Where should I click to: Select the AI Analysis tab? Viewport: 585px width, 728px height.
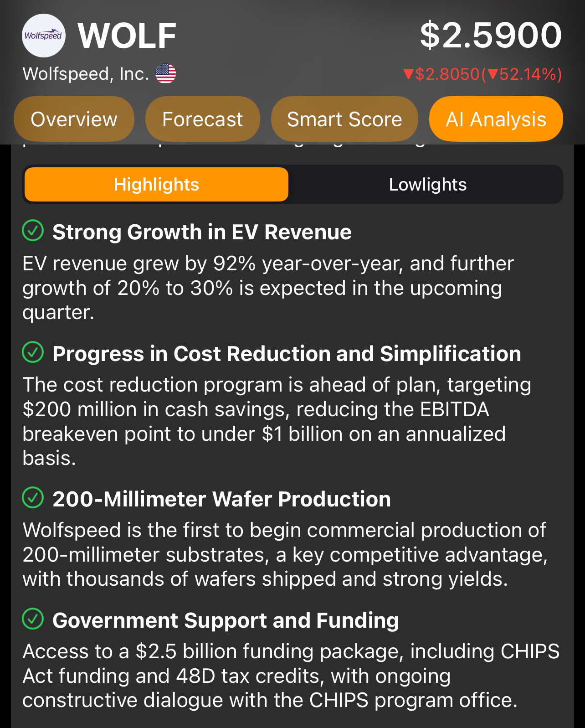496,119
